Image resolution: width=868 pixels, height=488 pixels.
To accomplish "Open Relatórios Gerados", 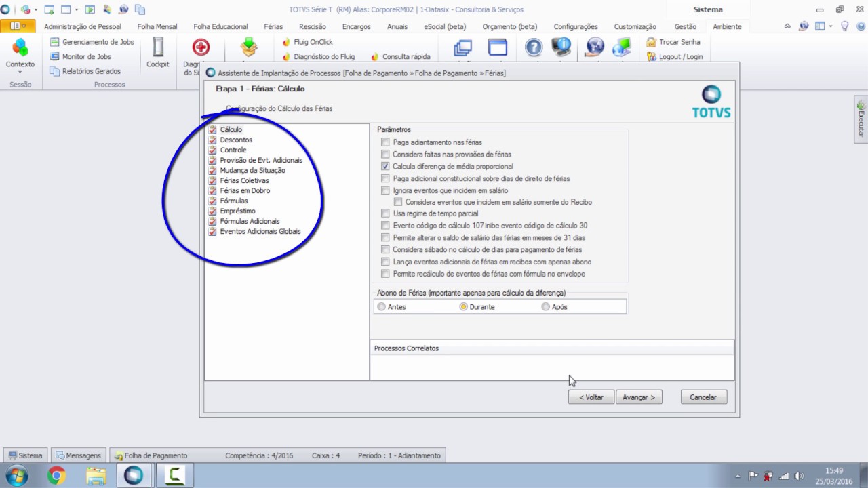I will (85, 71).
